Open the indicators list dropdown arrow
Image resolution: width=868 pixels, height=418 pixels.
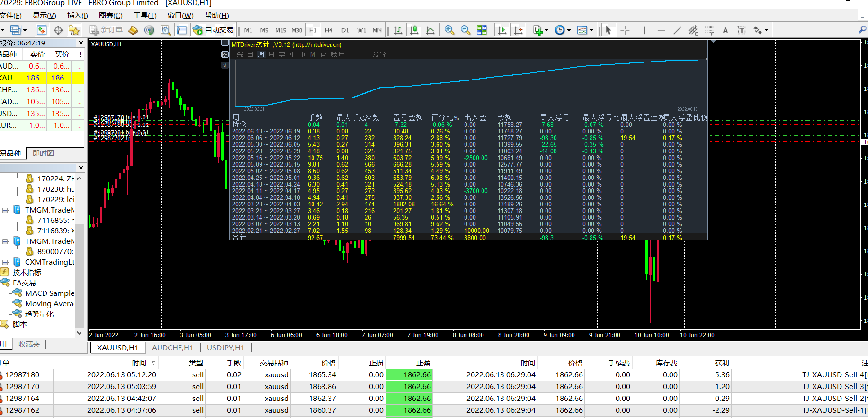tap(546, 30)
